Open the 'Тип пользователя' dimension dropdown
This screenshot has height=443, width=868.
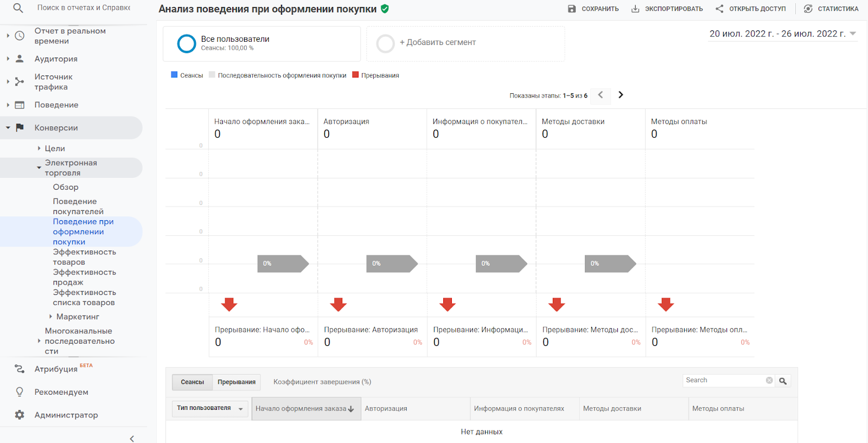point(210,408)
